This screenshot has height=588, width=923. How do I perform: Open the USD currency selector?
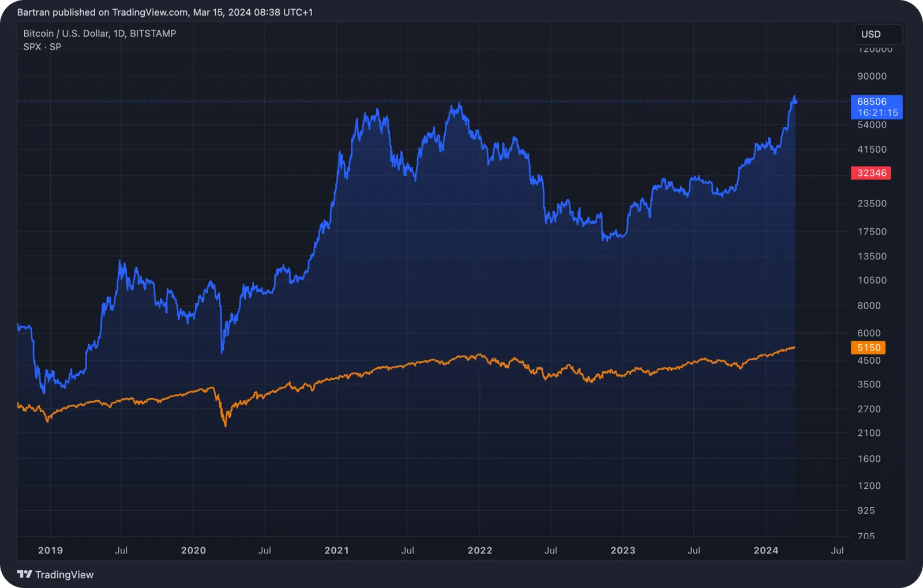(878, 34)
